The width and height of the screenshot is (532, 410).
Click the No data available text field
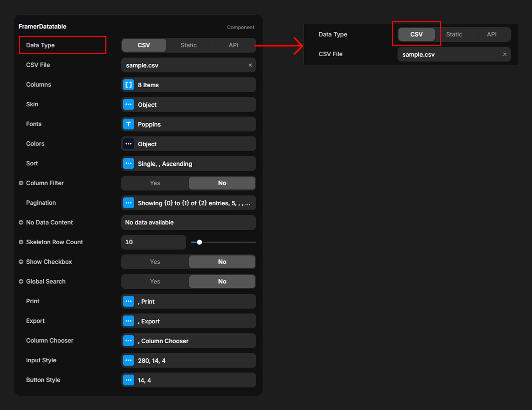(188, 222)
